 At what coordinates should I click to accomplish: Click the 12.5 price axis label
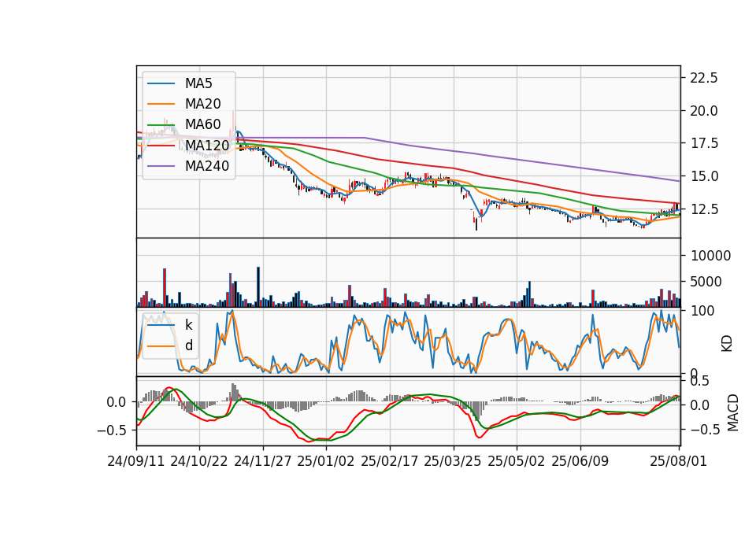pyautogui.click(x=704, y=209)
